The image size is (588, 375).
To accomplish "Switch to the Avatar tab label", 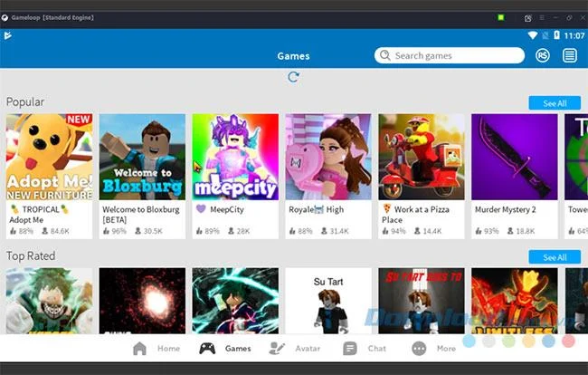I will (308, 349).
